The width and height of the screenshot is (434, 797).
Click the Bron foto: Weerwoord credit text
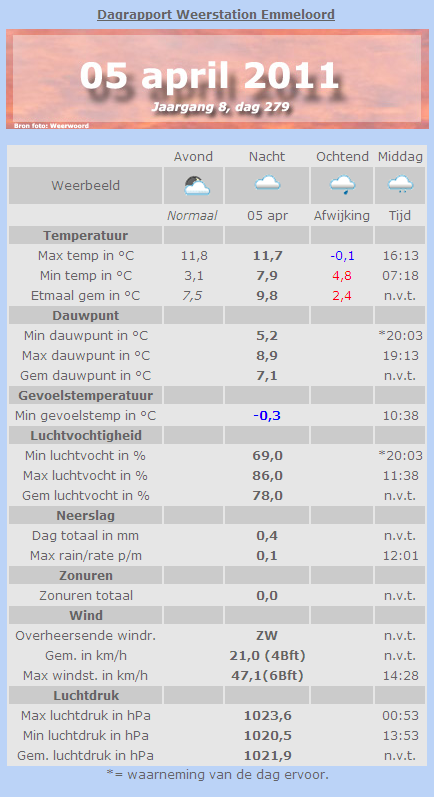[x=51, y=126]
